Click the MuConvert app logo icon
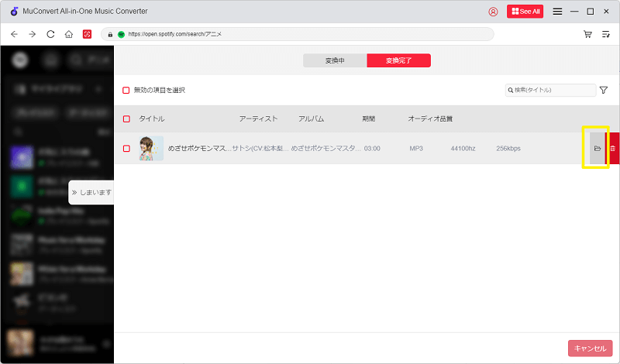 14,12
